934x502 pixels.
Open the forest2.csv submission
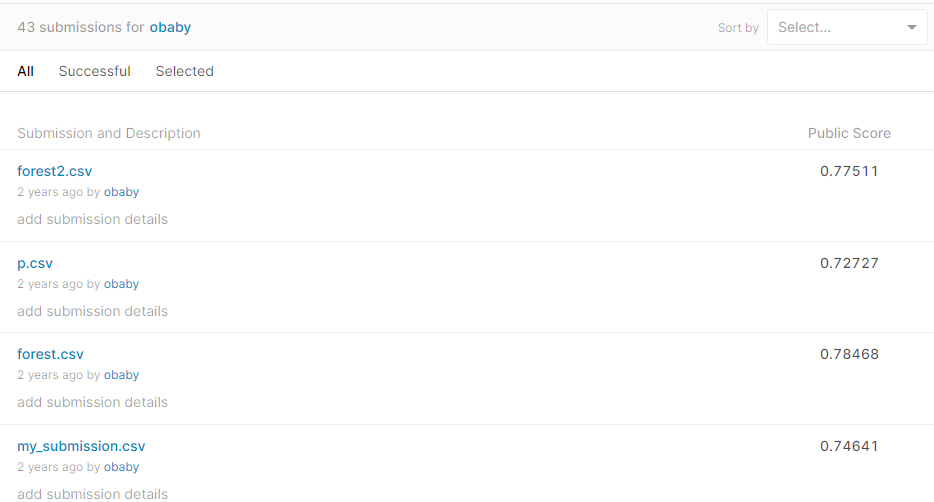coord(55,171)
